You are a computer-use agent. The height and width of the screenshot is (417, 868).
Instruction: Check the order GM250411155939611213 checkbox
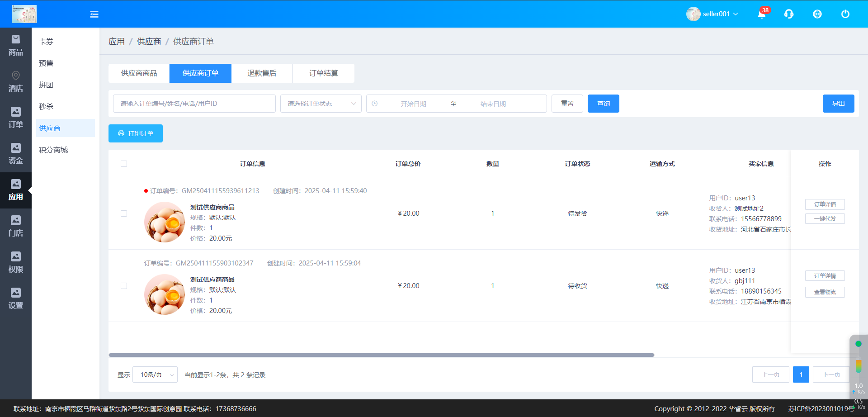124,213
